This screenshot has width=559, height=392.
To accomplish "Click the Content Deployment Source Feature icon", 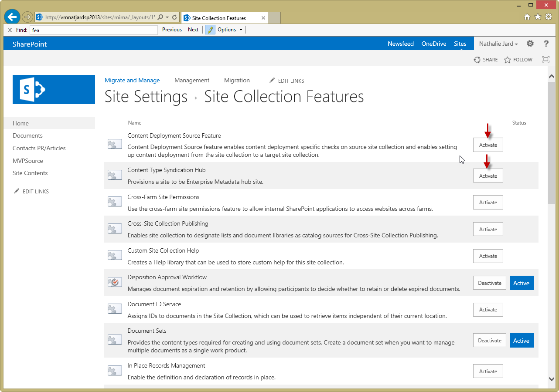I will [115, 144].
